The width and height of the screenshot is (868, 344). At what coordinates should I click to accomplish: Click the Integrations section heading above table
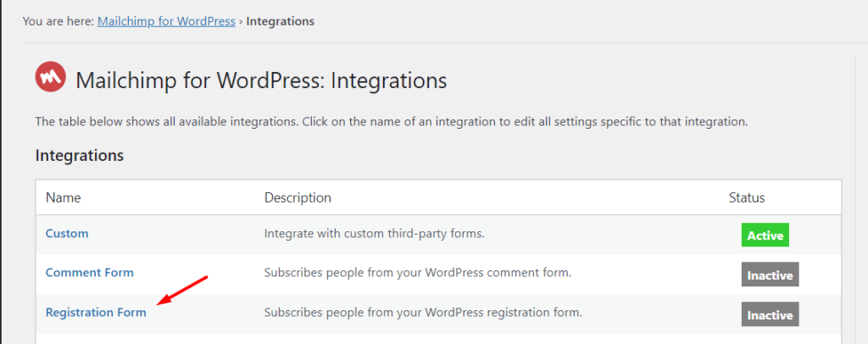click(80, 156)
